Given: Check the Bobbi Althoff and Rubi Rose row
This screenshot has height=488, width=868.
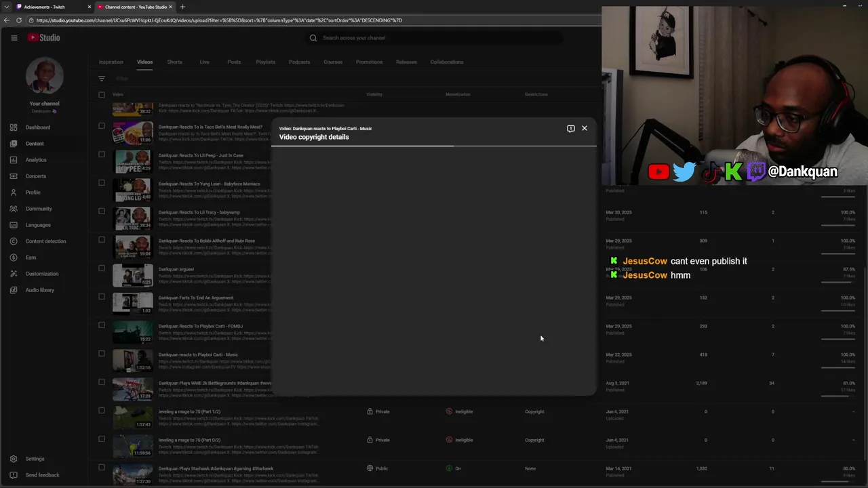Looking at the screenshot, I should pyautogui.click(x=102, y=239).
